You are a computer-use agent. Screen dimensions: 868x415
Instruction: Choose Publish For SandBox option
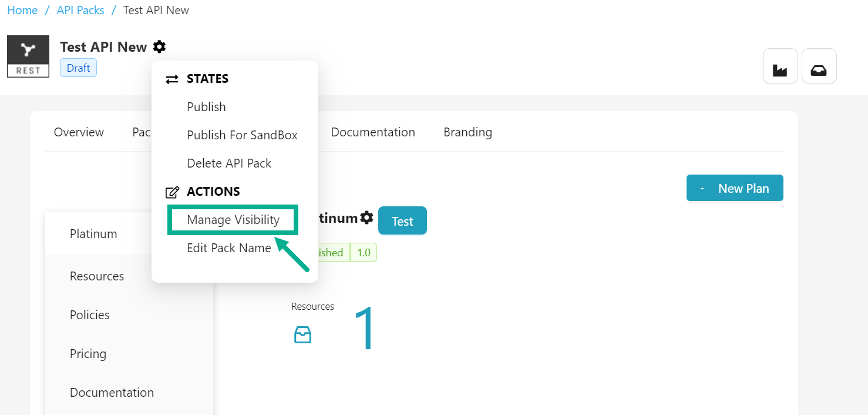(x=242, y=135)
